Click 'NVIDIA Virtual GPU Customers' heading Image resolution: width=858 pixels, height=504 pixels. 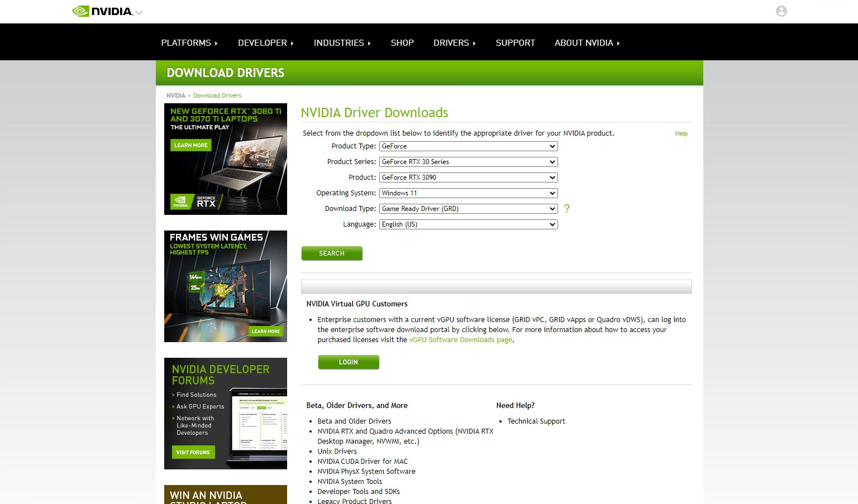click(357, 304)
